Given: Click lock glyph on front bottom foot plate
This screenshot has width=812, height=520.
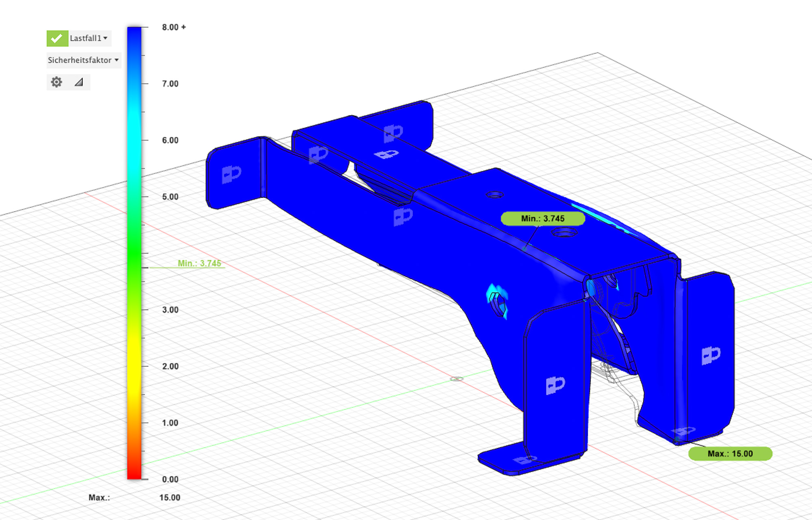Looking at the screenshot, I should click(x=525, y=460).
